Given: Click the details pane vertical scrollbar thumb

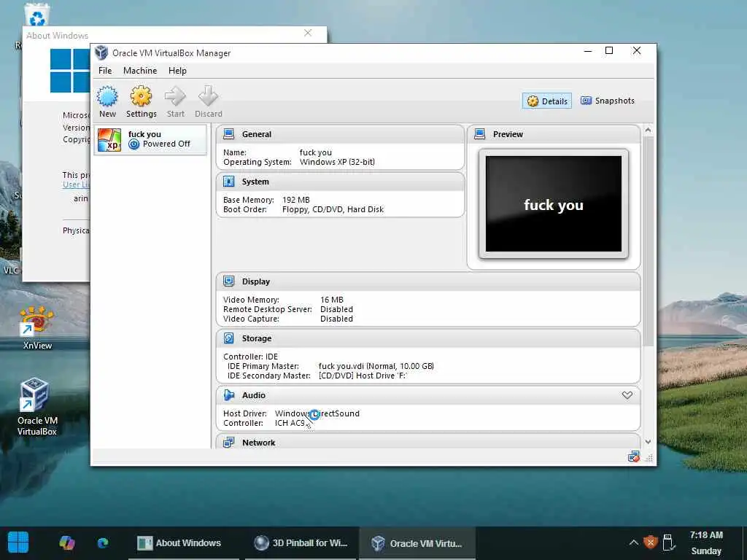Looking at the screenshot, I should (648, 241).
